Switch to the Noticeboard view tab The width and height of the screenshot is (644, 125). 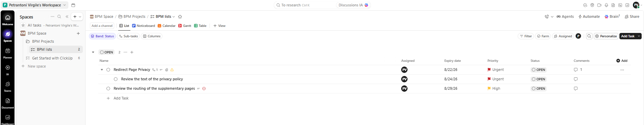tap(143, 26)
